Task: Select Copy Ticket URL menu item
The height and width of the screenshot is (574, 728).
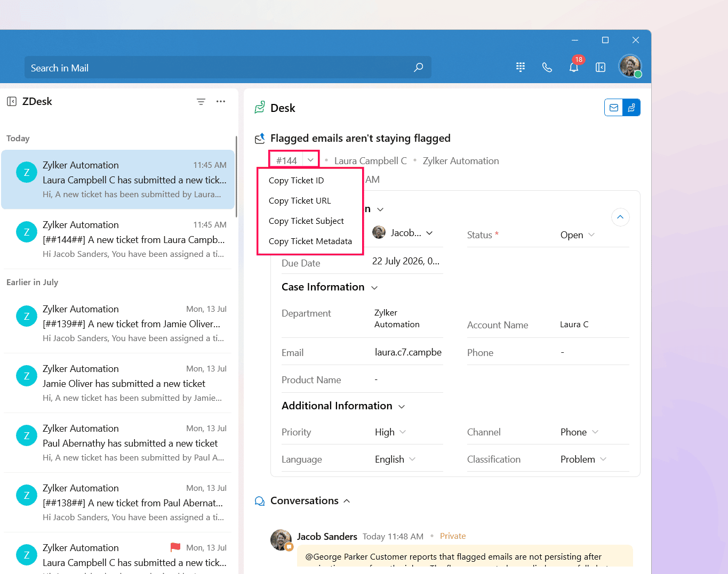Action: tap(310, 200)
